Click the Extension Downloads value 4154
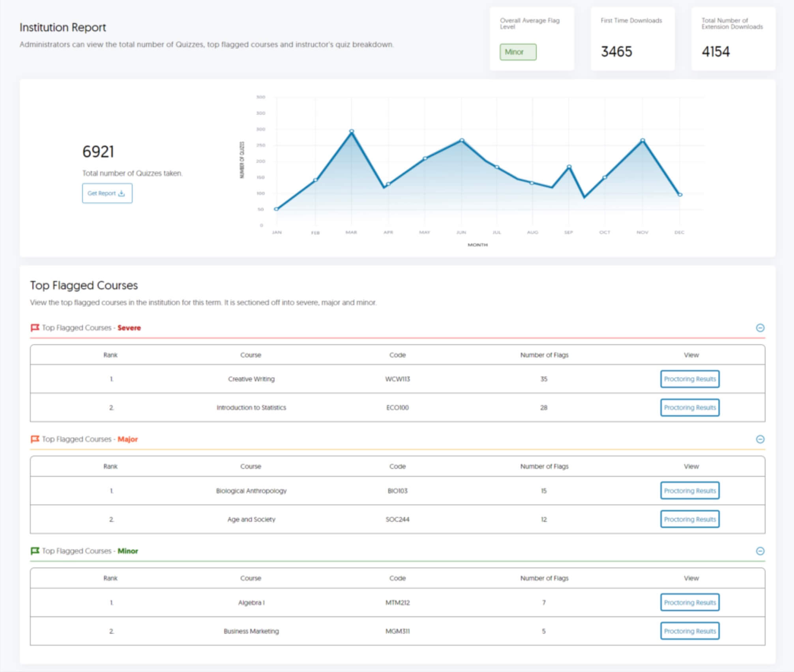 (x=715, y=52)
